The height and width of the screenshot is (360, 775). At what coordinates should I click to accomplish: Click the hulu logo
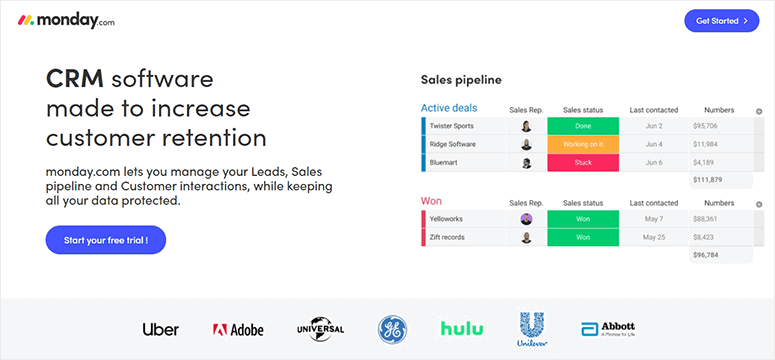tap(462, 329)
